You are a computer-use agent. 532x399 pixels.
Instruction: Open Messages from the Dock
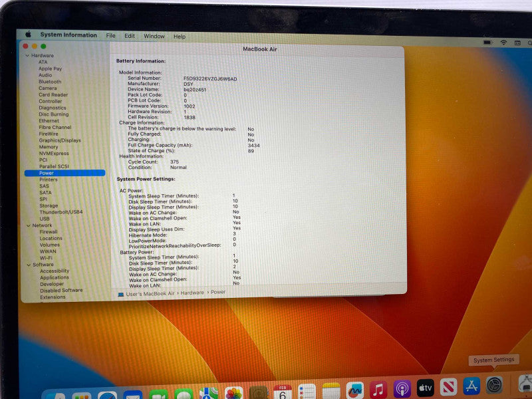click(184, 394)
